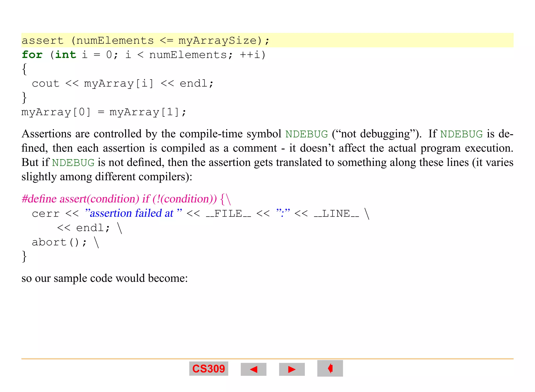Click the '<< endl; \' continuation line

[90, 228]
